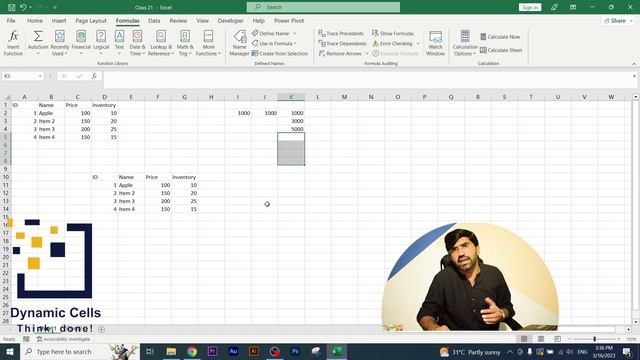640x360 pixels.
Task: Open the Name Manager
Action: [239, 43]
